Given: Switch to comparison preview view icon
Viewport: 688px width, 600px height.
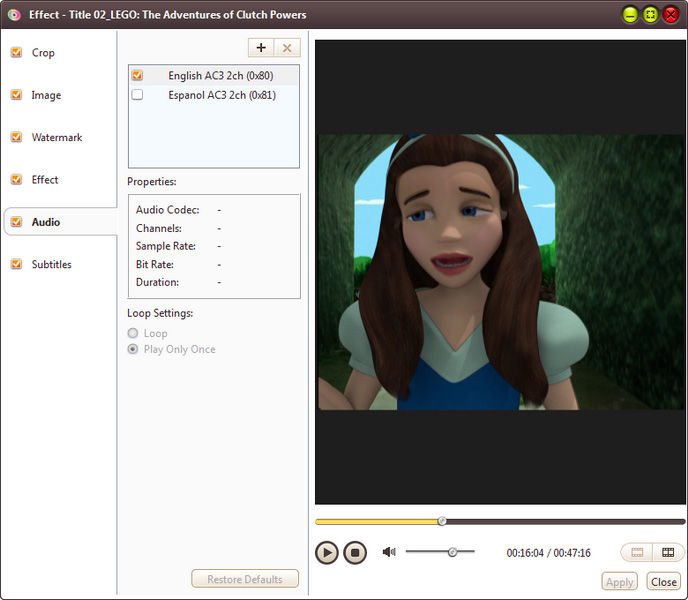Looking at the screenshot, I should click(x=667, y=552).
